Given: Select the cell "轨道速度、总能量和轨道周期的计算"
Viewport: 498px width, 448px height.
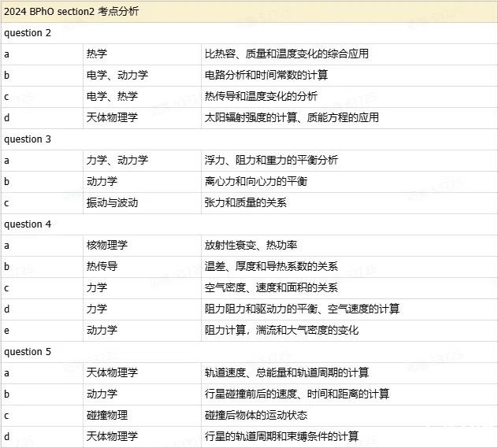Looking at the screenshot, I should click(349, 373).
